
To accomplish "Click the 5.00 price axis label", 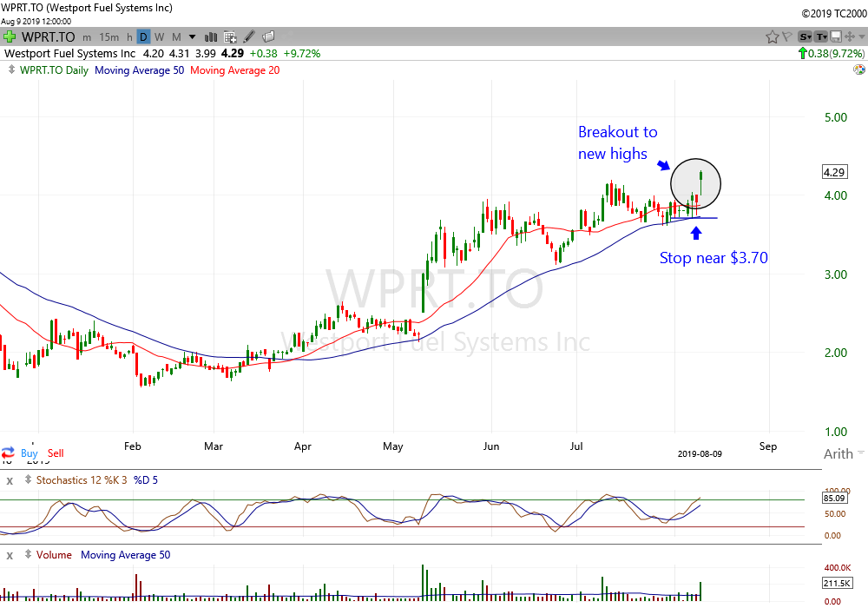I will (x=835, y=117).
